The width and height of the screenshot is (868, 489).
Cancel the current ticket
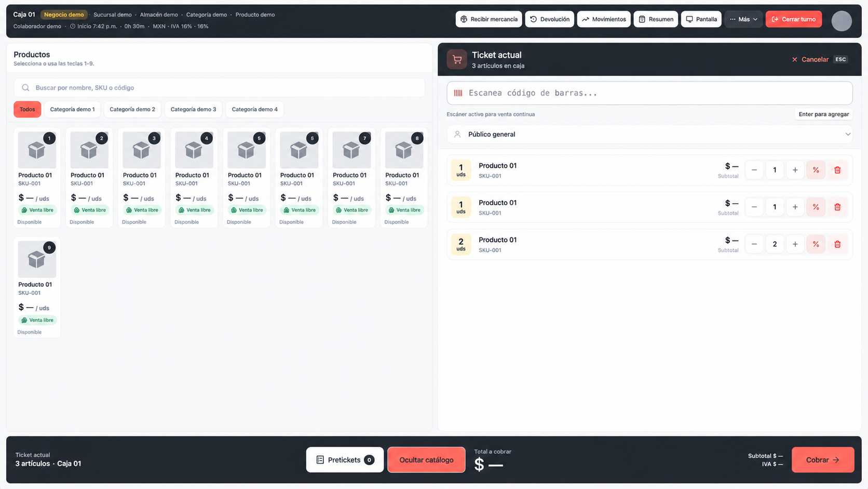point(819,59)
